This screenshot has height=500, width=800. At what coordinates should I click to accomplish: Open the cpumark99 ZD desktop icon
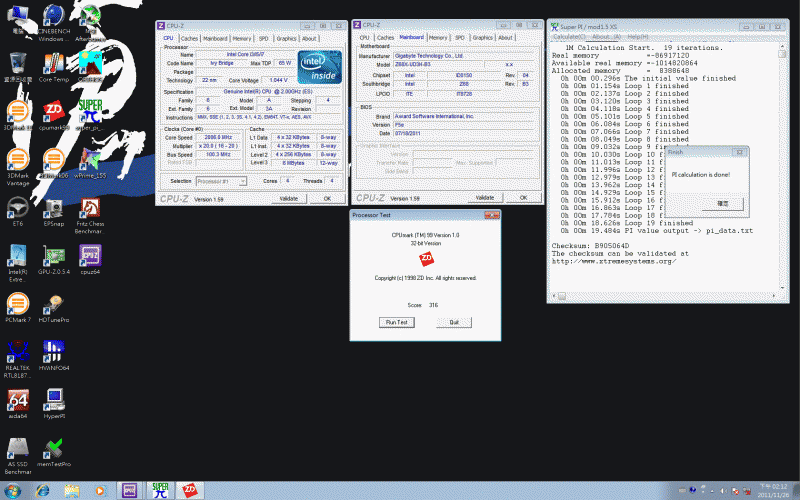pos(54,115)
